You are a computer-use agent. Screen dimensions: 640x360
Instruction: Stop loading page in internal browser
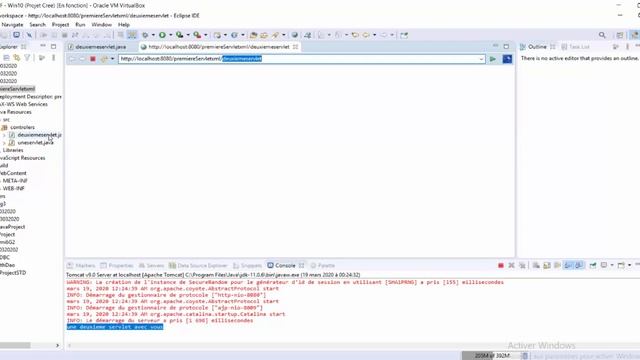point(93,59)
